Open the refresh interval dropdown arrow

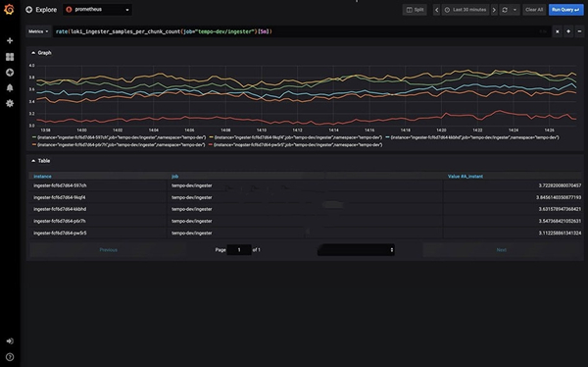click(x=514, y=10)
